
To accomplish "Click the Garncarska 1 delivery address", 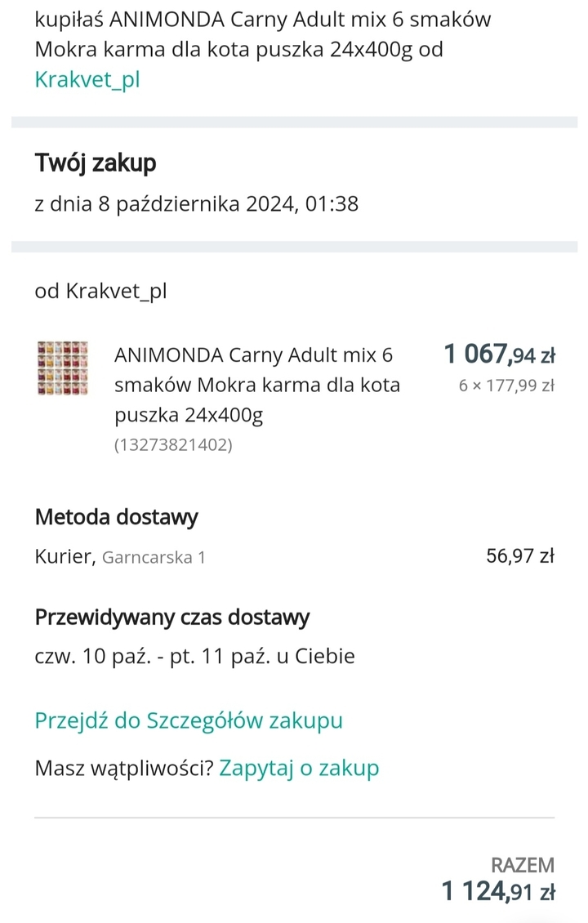I will tap(154, 557).
